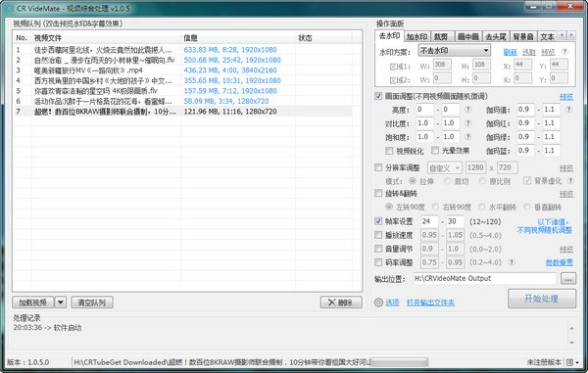Click the 加载视频 button

click(x=33, y=303)
